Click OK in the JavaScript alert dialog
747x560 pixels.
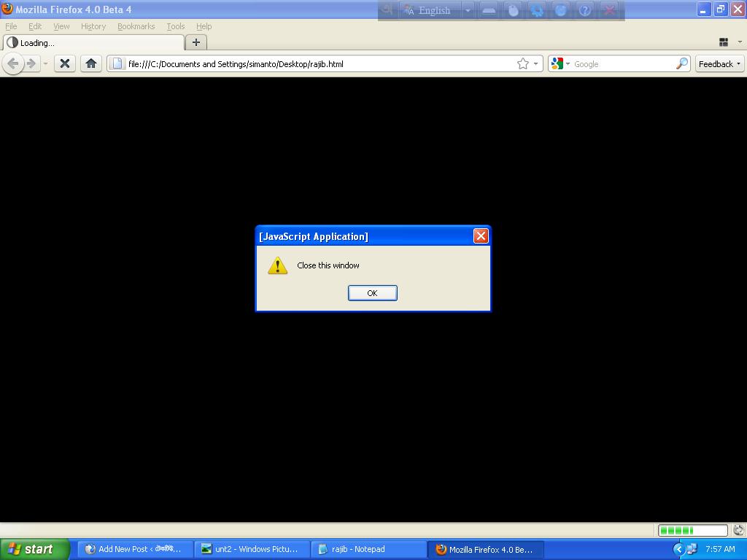tap(372, 293)
